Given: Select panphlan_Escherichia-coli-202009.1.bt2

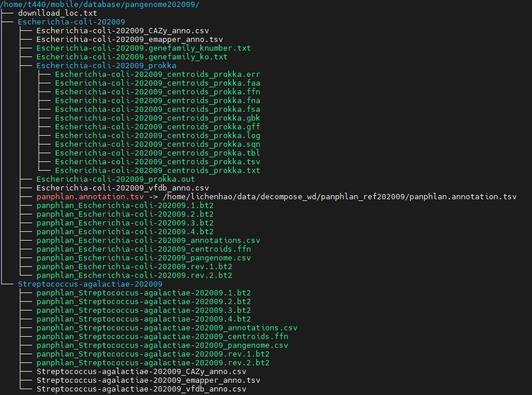Looking at the screenshot, I should click(125, 206).
